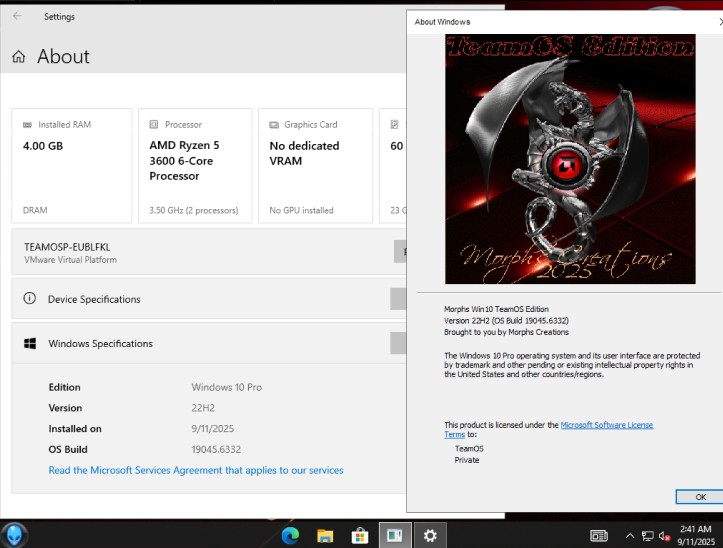This screenshot has width=723, height=548.
Task: Select the OS Build value 19045.6332
Action: coord(216,449)
